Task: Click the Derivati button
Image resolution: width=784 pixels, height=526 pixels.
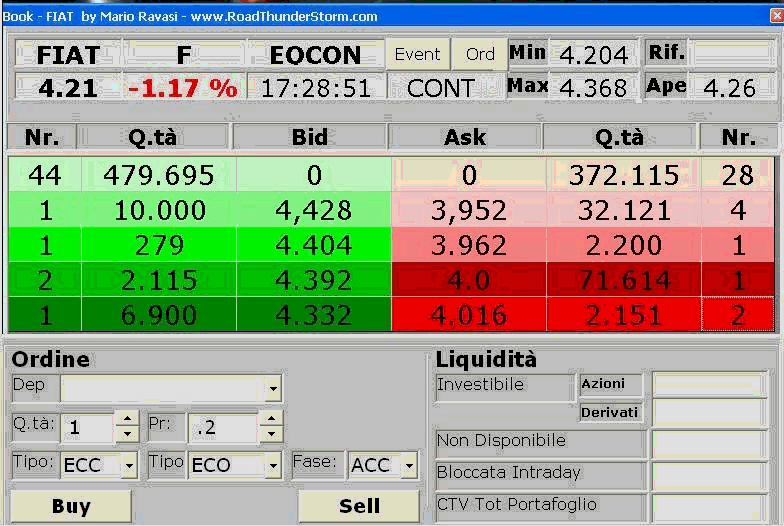Action: (x=610, y=412)
